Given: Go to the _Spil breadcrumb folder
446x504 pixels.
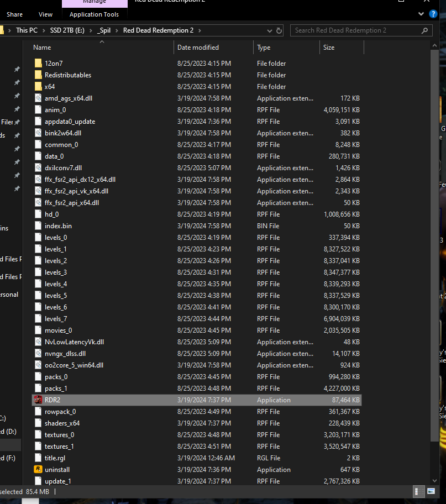Looking at the screenshot, I should tap(104, 30).
